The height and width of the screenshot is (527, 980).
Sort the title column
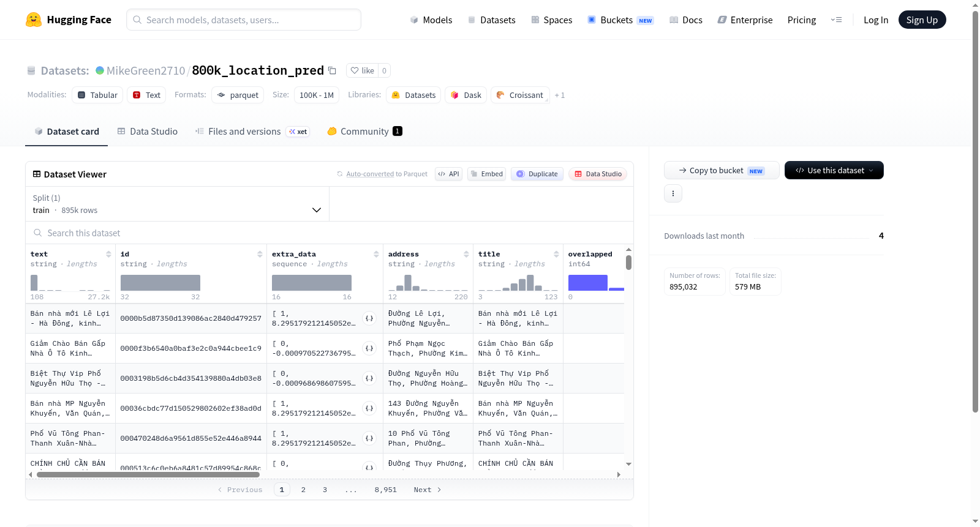click(556, 254)
